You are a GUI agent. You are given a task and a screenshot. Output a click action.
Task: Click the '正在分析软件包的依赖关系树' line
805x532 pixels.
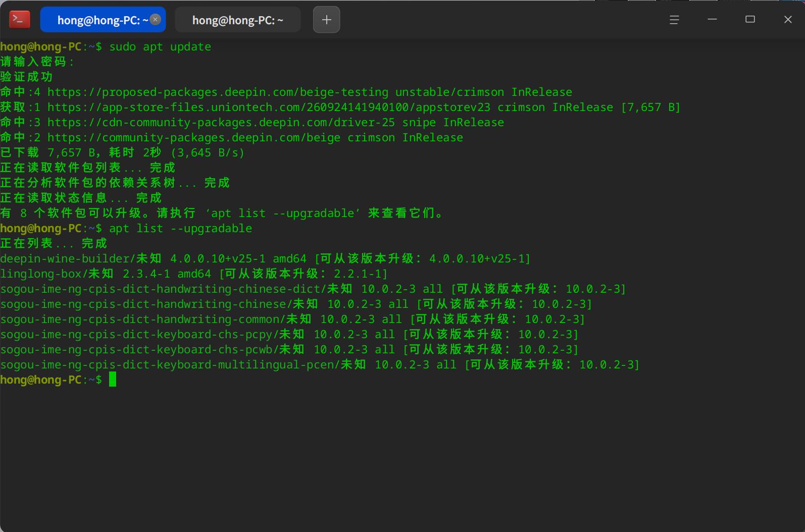[x=115, y=183]
